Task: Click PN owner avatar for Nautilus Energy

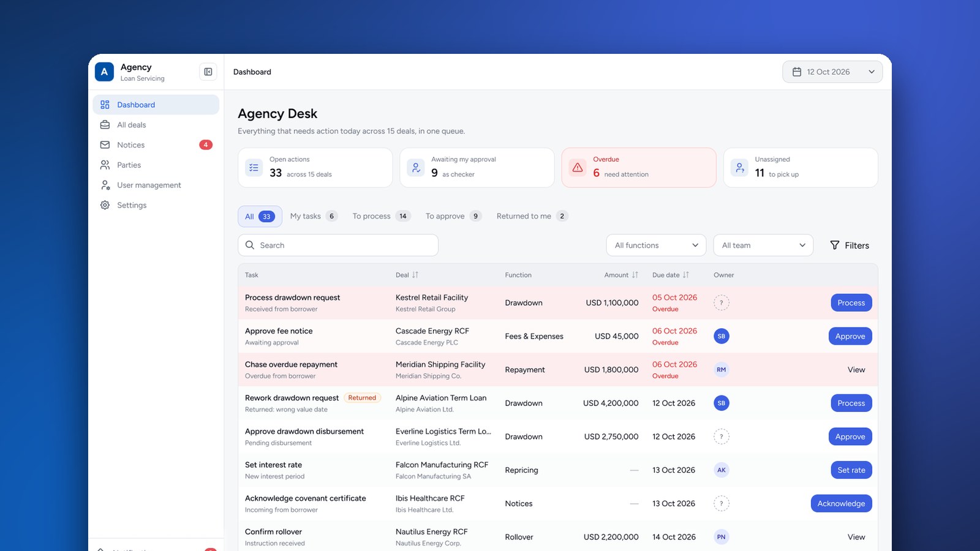Action: tap(722, 537)
